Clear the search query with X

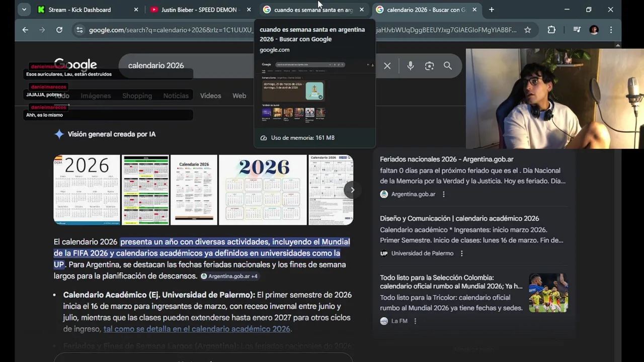coord(387,66)
